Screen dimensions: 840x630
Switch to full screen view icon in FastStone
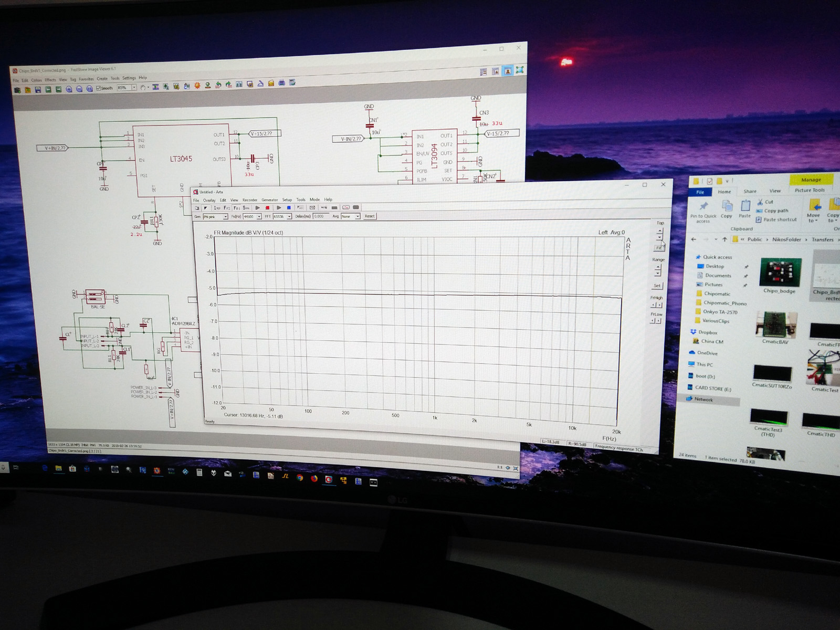pyautogui.click(x=520, y=70)
